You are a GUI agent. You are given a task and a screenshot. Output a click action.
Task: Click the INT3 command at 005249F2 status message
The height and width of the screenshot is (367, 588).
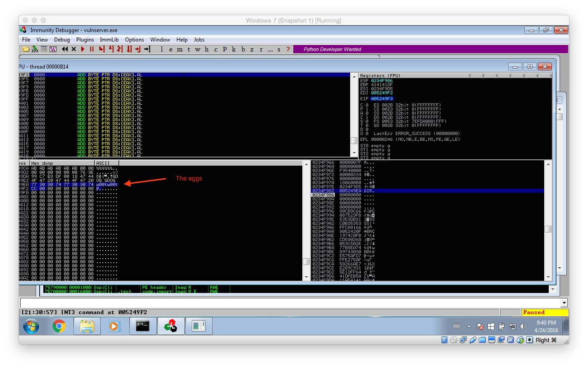[x=84, y=312]
